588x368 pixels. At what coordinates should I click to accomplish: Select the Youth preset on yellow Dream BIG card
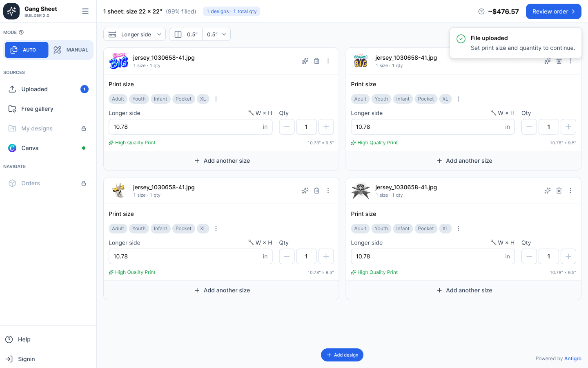pyautogui.click(x=381, y=99)
